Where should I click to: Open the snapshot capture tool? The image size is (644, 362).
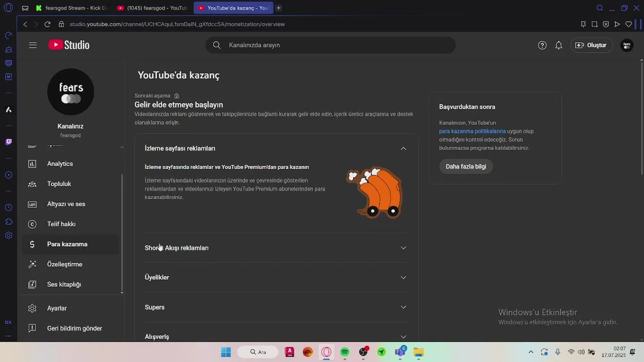tap(595, 24)
